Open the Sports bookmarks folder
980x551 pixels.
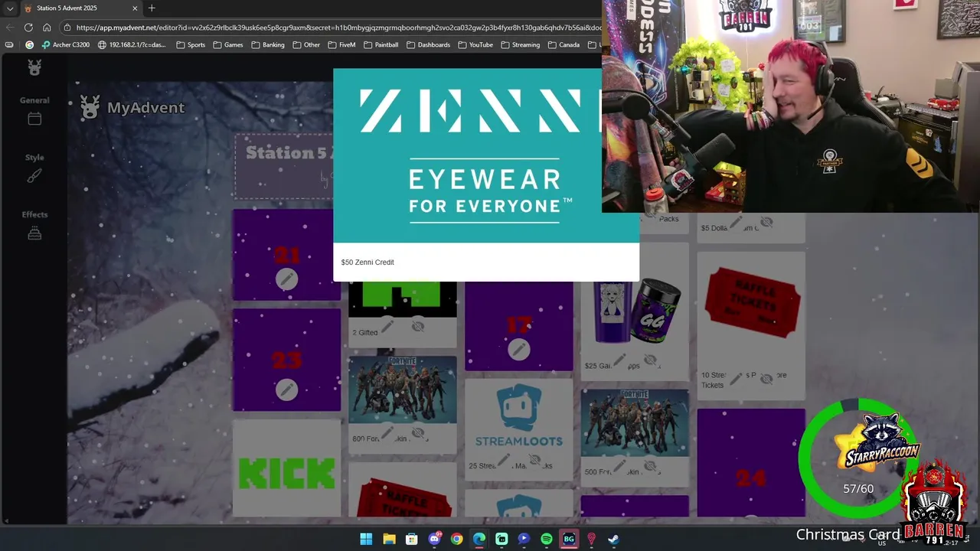(x=191, y=45)
